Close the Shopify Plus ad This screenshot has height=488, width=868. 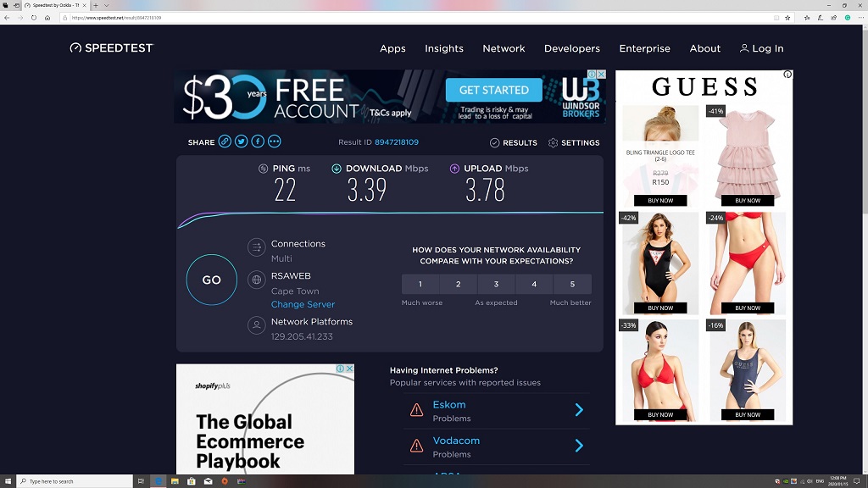(350, 369)
